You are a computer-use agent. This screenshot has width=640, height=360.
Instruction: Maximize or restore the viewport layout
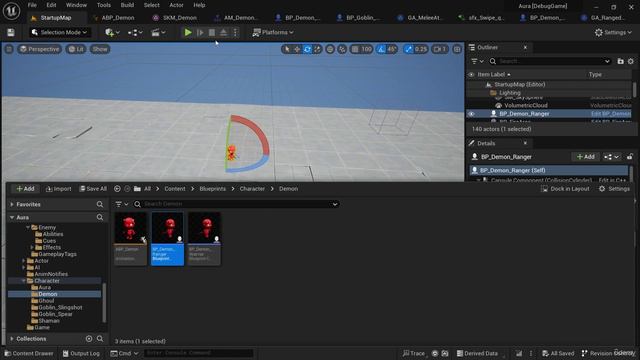pyautogui.click(x=457, y=49)
